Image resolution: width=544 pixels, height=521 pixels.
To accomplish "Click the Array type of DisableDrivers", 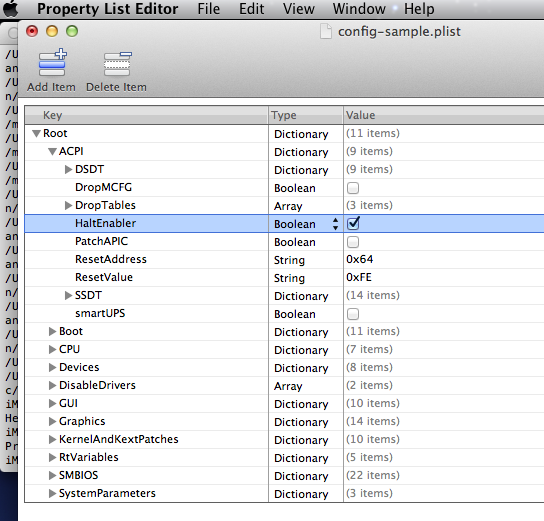I will coord(288,386).
